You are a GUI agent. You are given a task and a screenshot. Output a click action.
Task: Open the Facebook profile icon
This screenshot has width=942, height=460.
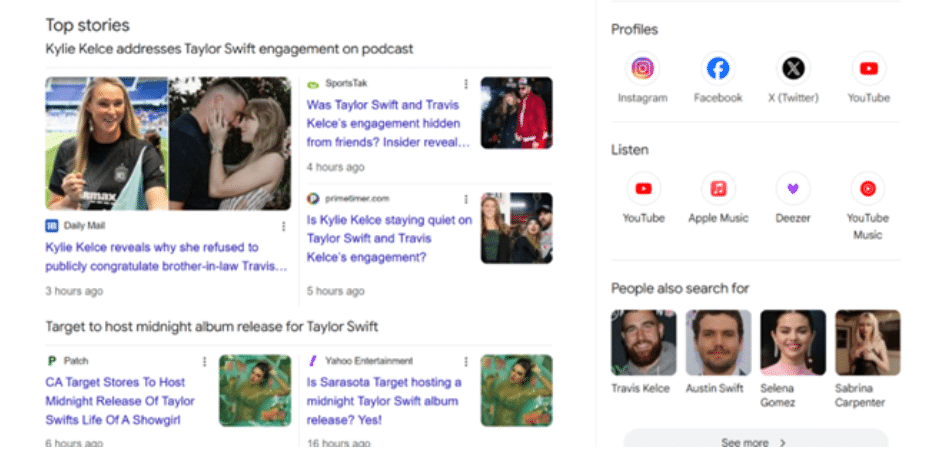point(718,69)
